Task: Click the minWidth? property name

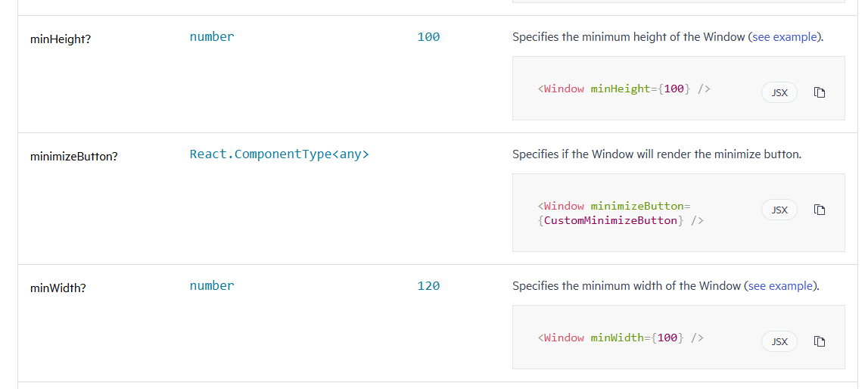Action: 58,288
